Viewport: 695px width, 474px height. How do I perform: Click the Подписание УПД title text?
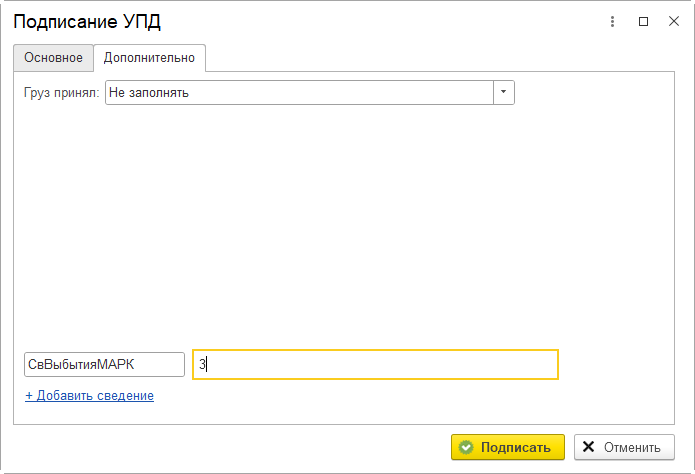pos(87,22)
